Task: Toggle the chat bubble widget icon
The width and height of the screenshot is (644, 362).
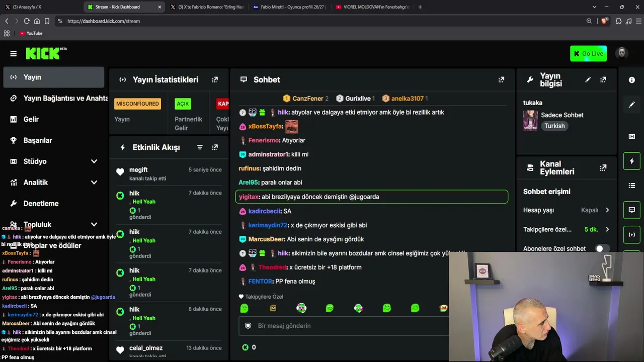Action: pyautogui.click(x=632, y=210)
